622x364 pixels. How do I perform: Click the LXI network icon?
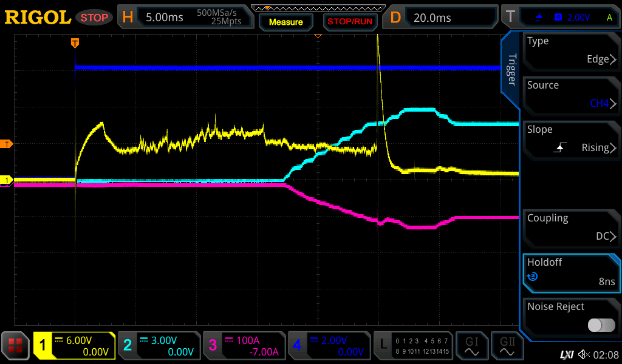coord(566,354)
